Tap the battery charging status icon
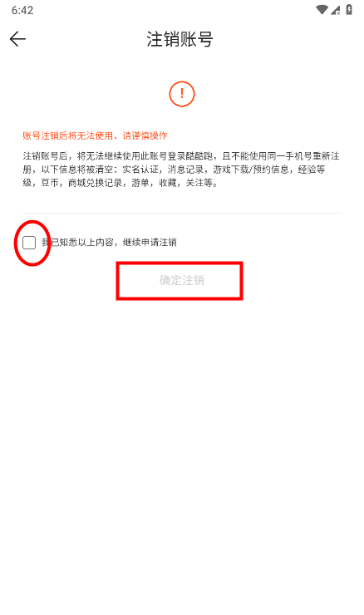The width and height of the screenshot is (364, 615). [x=349, y=10]
